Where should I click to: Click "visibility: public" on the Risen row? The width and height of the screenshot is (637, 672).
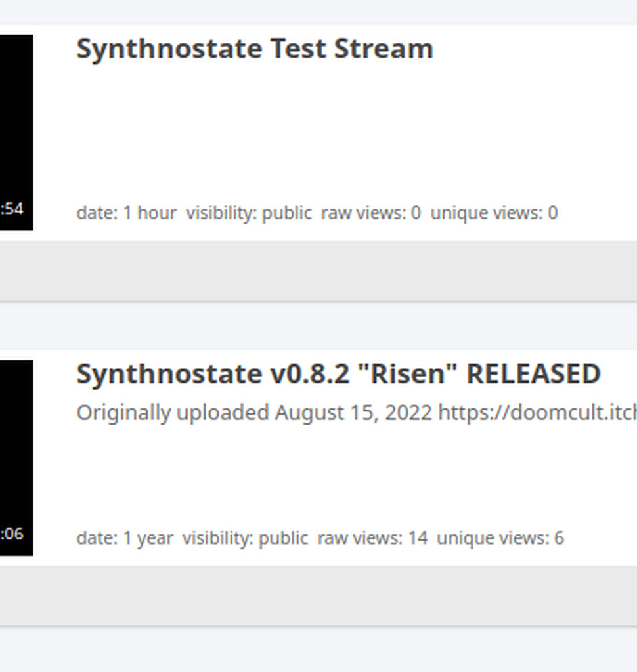tap(245, 538)
